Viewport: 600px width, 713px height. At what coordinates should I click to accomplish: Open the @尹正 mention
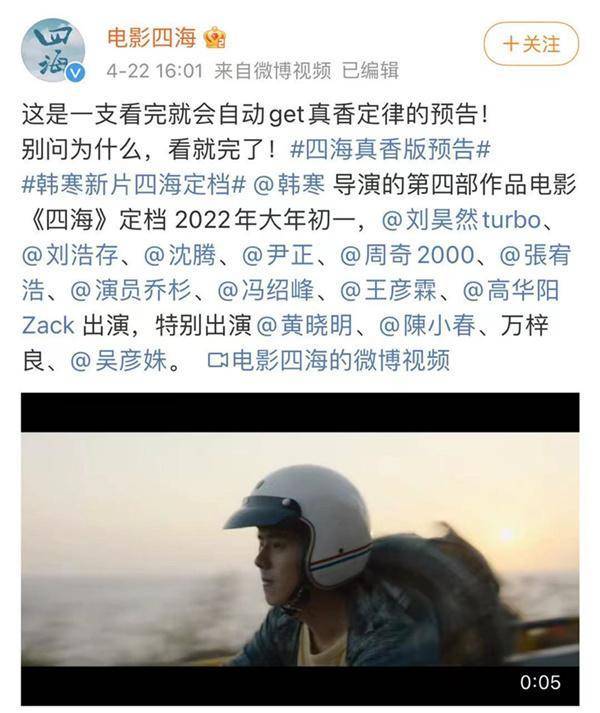tap(278, 255)
